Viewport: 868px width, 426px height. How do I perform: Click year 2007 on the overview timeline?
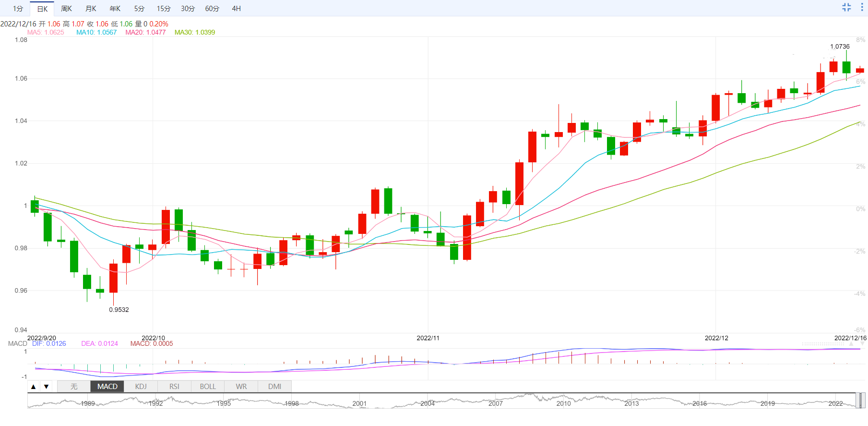[x=495, y=403]
